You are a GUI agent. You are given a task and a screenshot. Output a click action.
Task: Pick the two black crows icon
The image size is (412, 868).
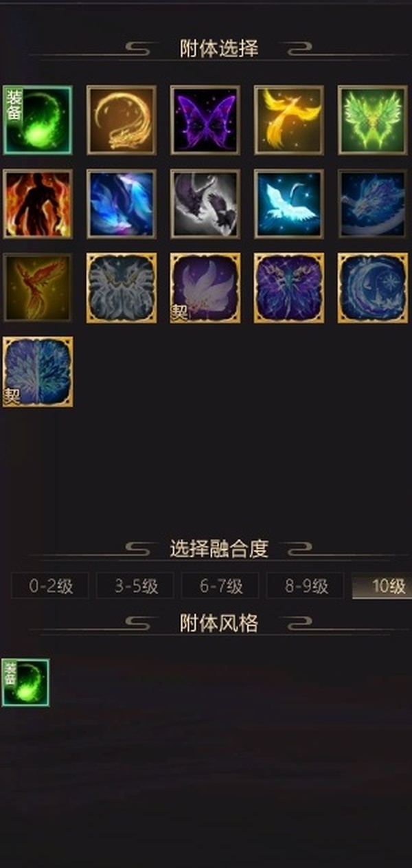pos(205,204)
